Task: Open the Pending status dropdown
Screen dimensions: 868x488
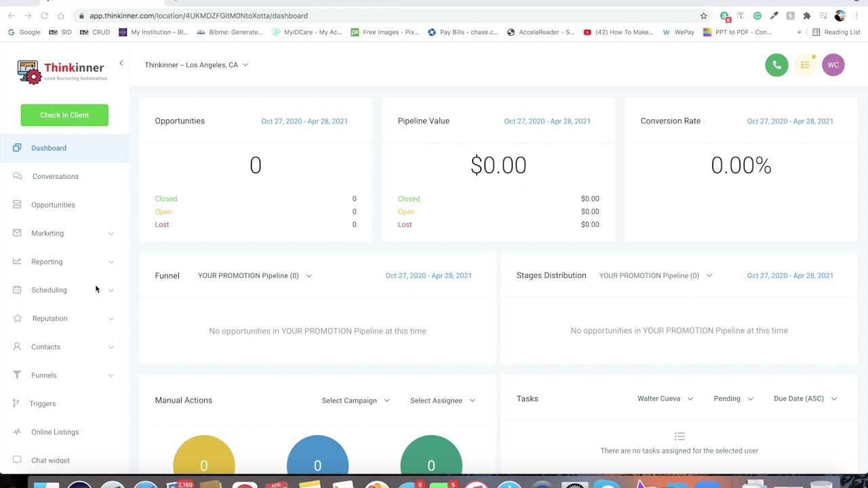Action: click(734, 399)
